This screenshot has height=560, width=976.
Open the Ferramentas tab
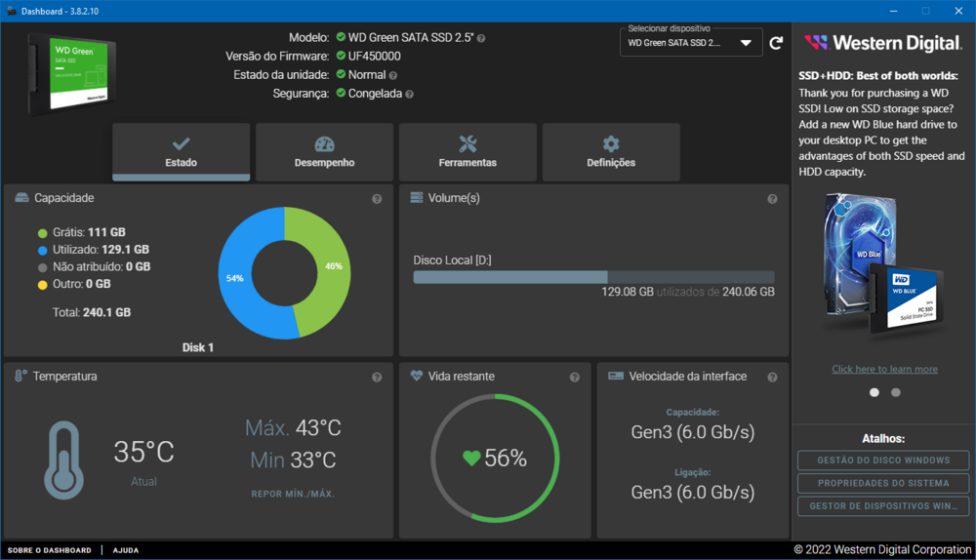tap(468, 152)
